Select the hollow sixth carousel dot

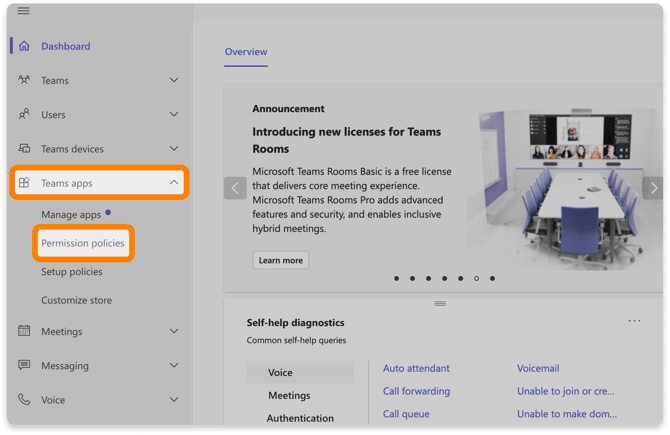click(x=476, y=279)
